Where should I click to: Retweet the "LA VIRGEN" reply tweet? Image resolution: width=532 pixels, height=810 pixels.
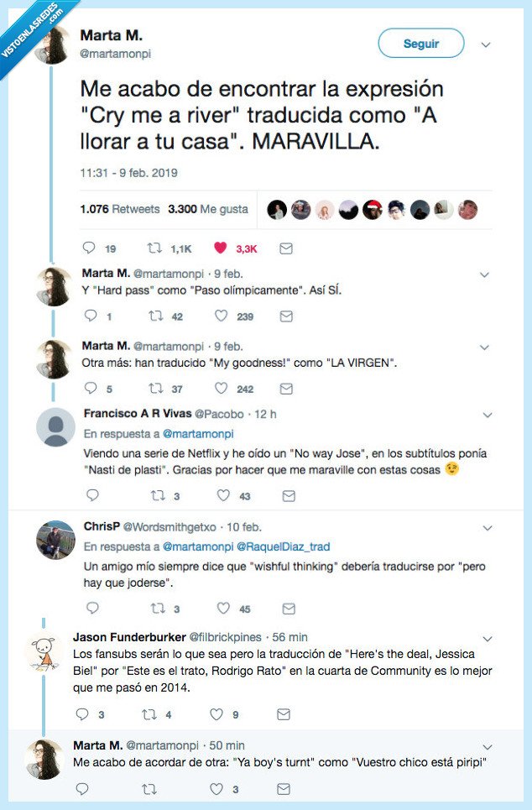[154, 389]
